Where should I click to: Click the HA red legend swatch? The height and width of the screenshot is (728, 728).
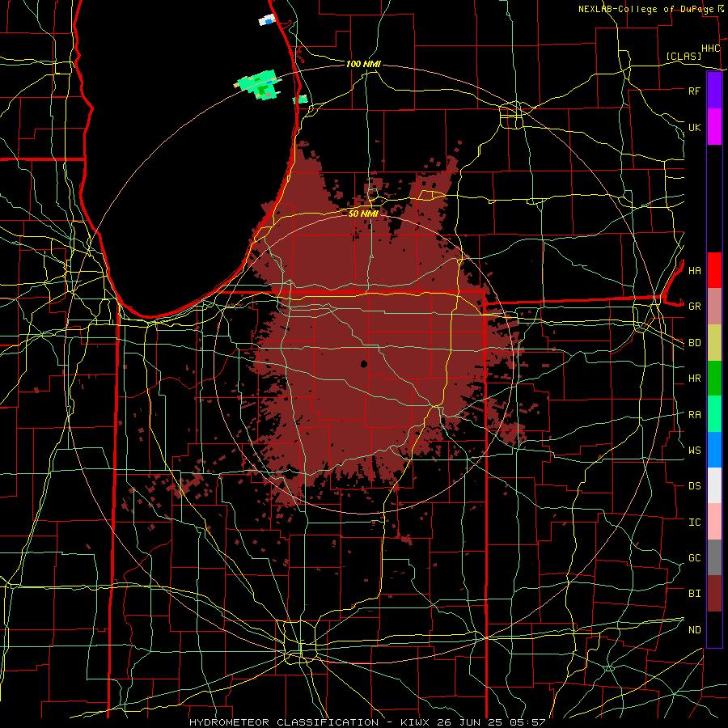point(714,270)
